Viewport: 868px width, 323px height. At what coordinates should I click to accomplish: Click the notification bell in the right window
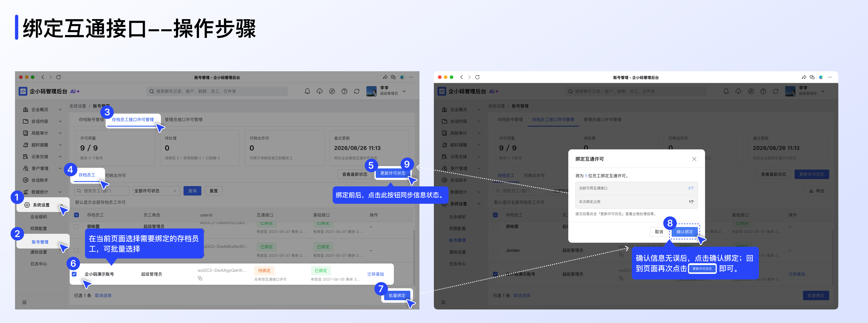(x=726, y=91)
